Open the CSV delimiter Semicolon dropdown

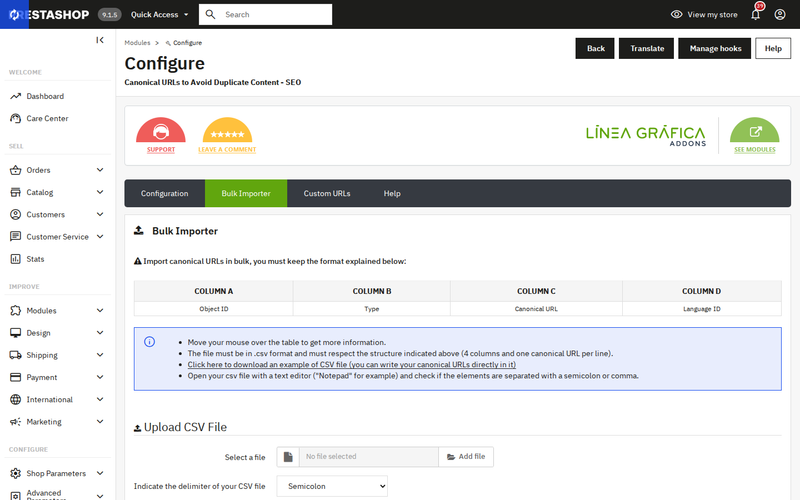332,486
